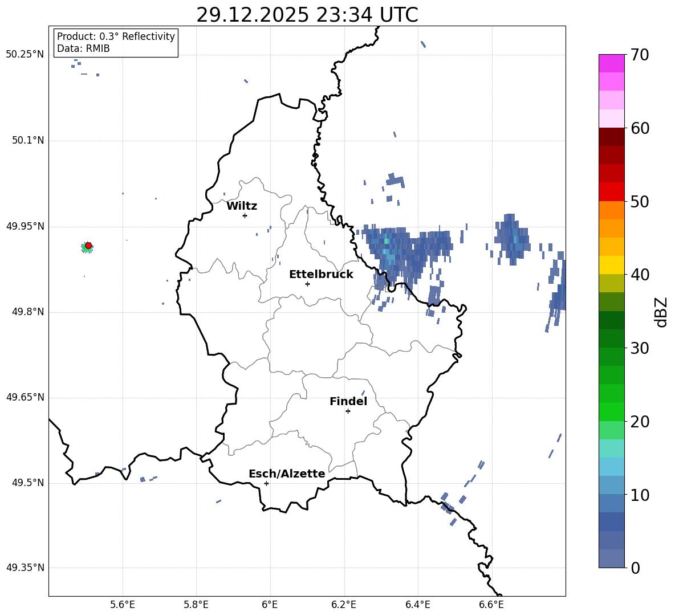This screenshot has height=616, width=675.
Task: Click the 10 colorbar tick label
Action: coord(640,495)
